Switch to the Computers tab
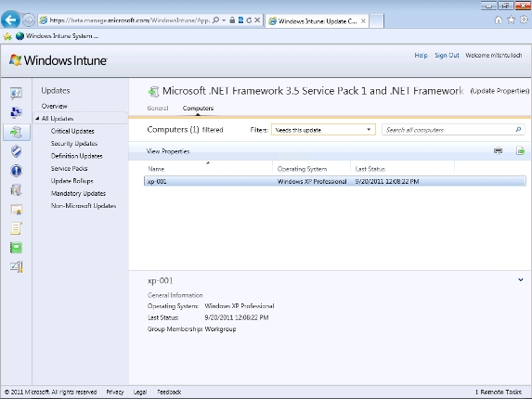 [198, 109]
